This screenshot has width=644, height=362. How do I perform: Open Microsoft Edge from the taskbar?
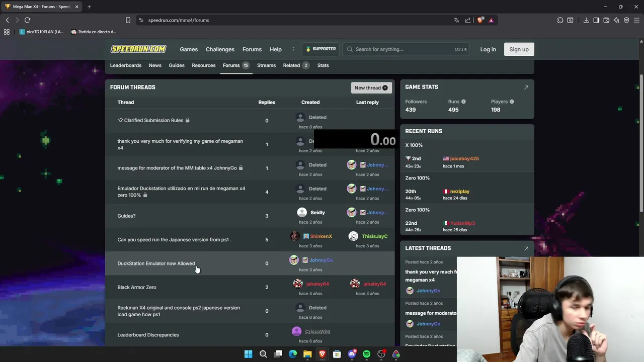[293, 354]
